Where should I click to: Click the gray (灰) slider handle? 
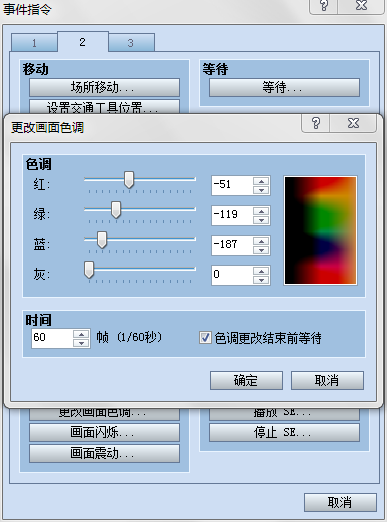click(89, 270)
